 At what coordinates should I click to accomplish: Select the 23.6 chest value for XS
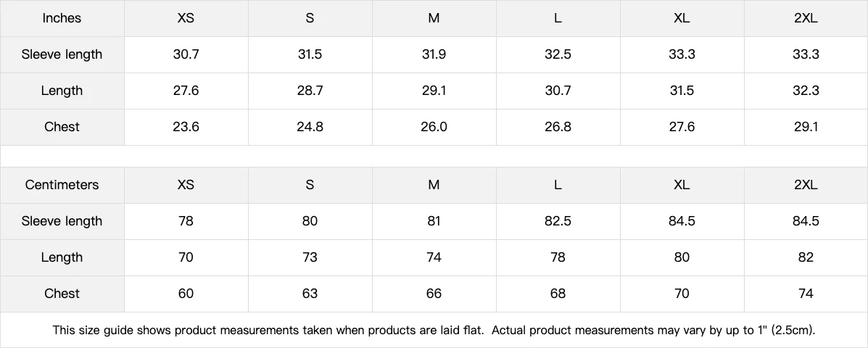[x=186, y=127]
